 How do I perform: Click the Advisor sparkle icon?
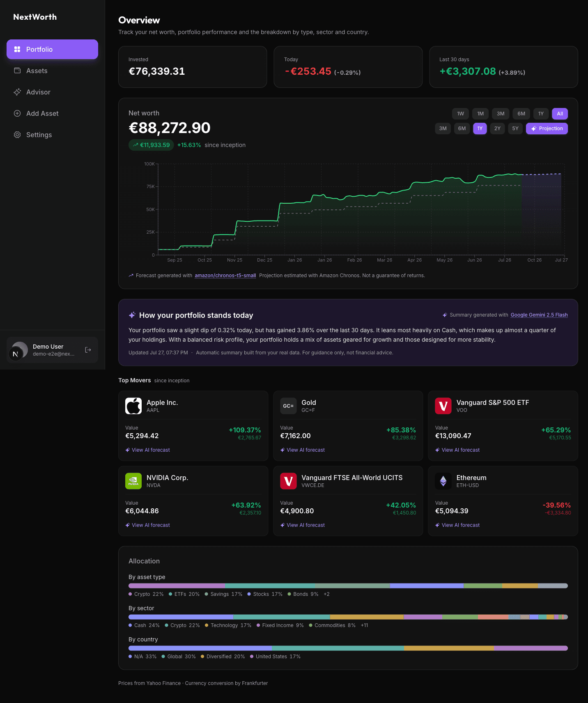point(17,92)
